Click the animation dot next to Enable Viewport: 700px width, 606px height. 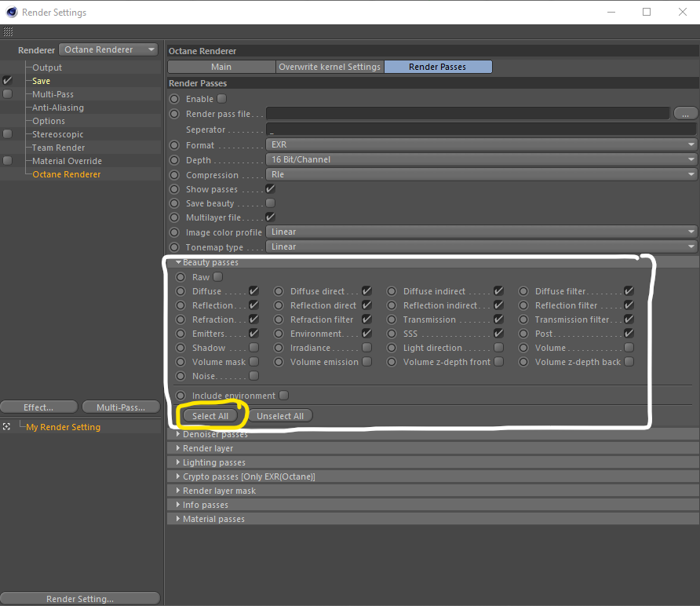point(174,99)
